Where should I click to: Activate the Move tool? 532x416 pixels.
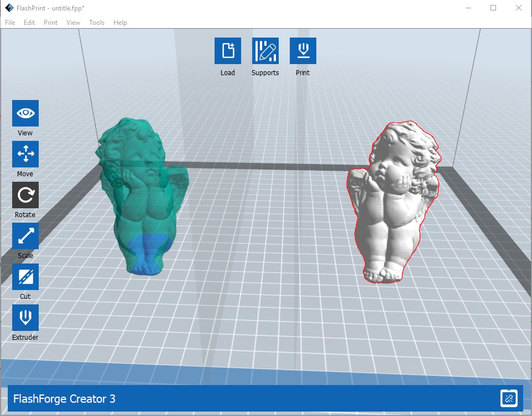point(25,154)
